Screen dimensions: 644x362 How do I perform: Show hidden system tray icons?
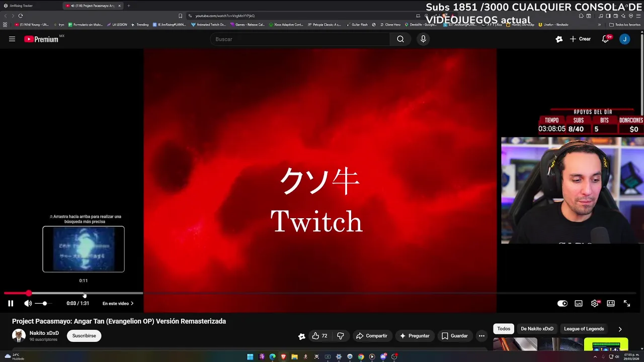(595, 357)
